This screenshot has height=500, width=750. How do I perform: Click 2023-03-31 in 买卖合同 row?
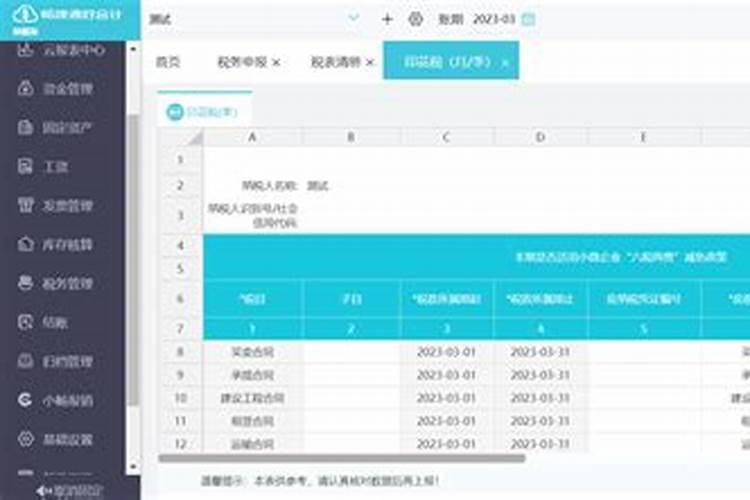(x=540, y=352)
